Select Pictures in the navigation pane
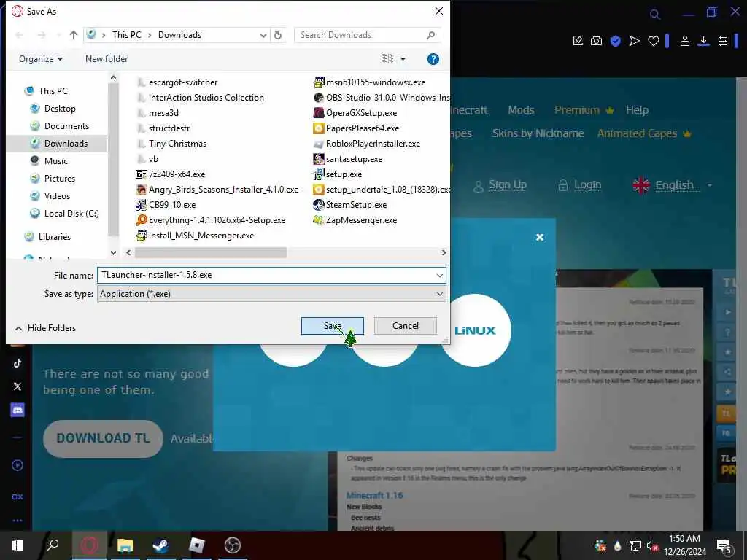747x560 pixels. click(60, 179)
